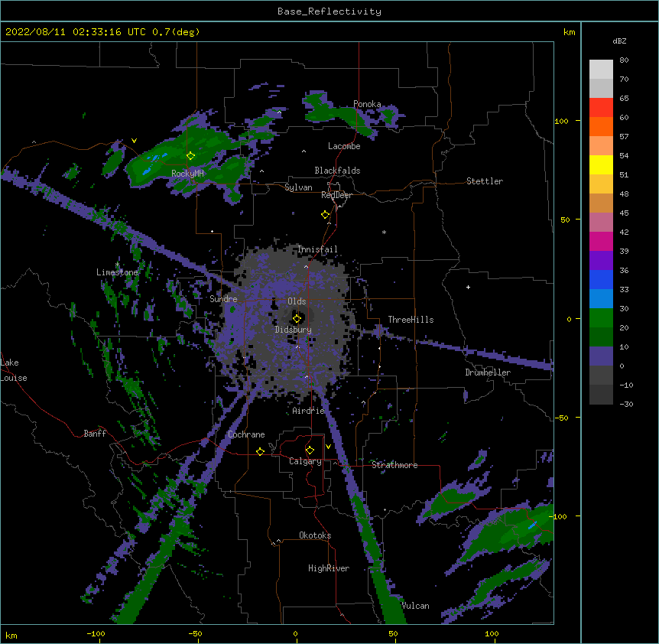Click the light gray 70-80 dBZ legend swatch
The height and width of the screenshot is (644, 659).
tap(601, 70)
